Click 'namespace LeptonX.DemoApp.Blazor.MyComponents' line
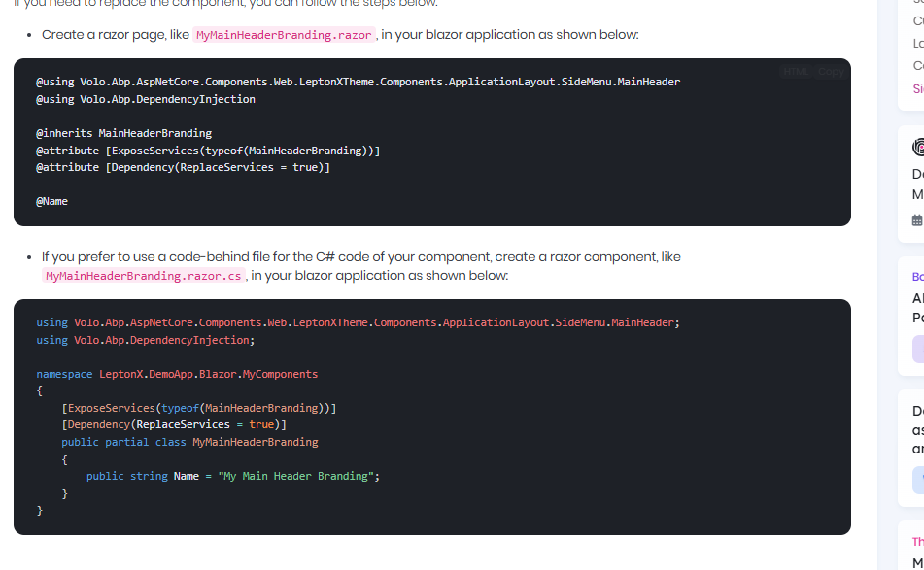Viewport: 924px width, 570px height. tap(177, 374)
